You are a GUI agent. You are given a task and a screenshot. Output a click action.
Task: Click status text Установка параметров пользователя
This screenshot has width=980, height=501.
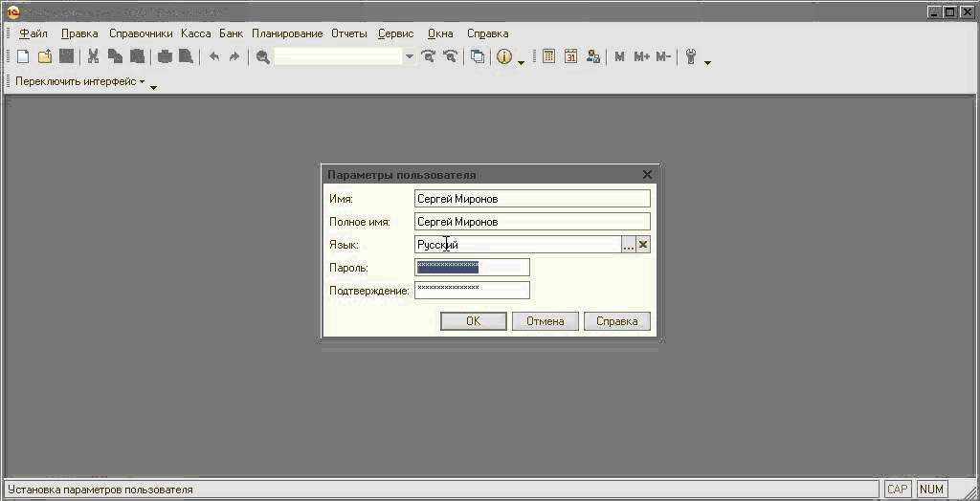point(100,490)
